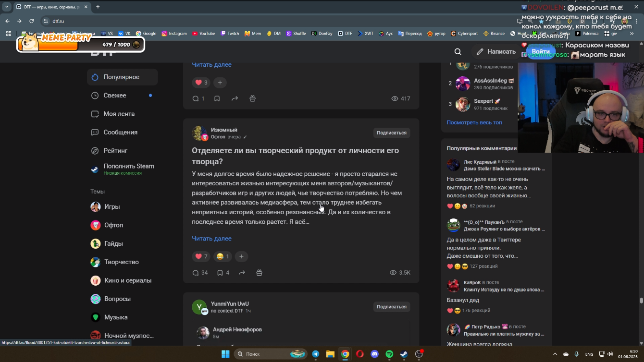The height and width of the screenshot is (362, 644).
Task: Open the Игры topic
Action: (x=123, y=207)
